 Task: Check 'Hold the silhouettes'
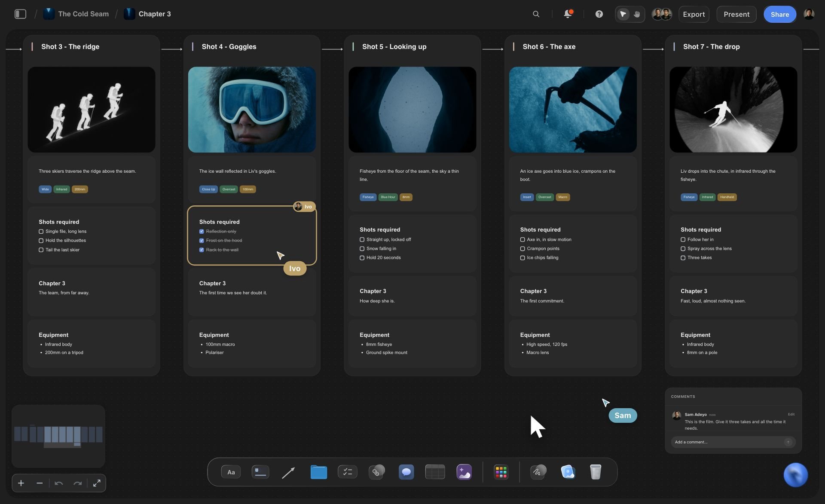[41, 241]
